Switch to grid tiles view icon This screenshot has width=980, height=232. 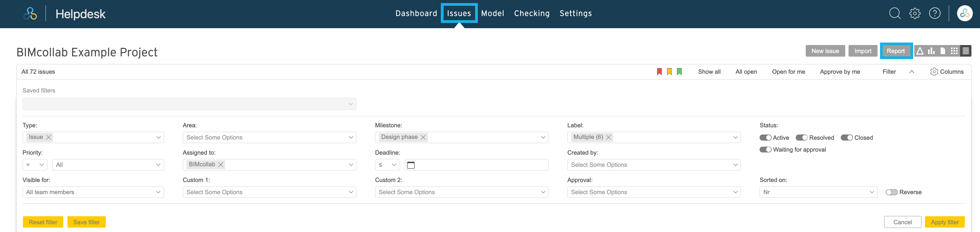[954, 51]
